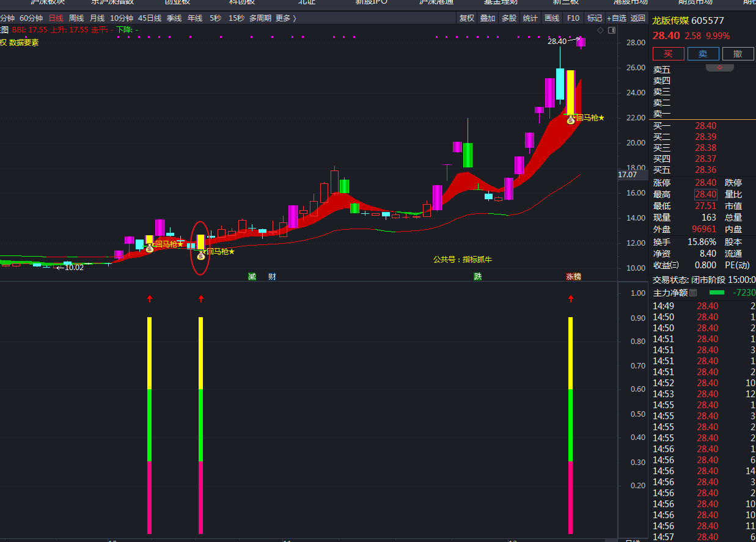Toggle 复权 price adjustment
Screen dimensions: 756x542
(x=467, y=18)
